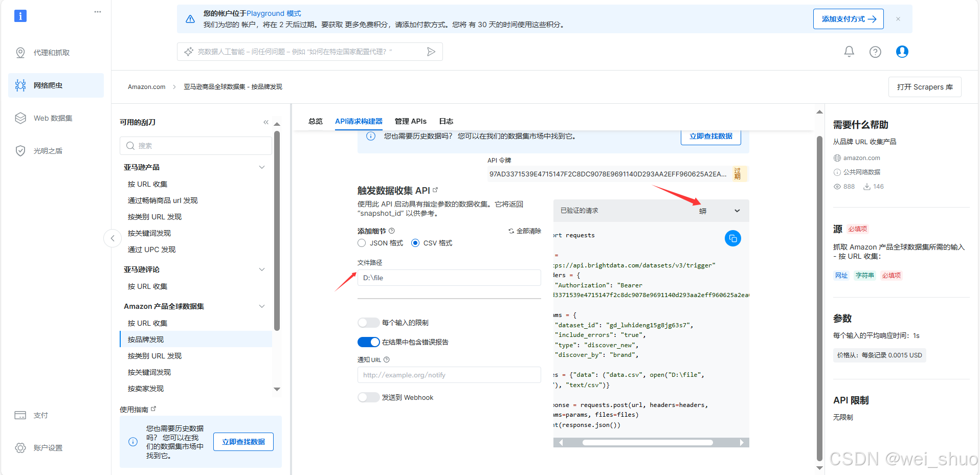Select 按品牌发现 scraper
This screenshot has width=980, height=475.
(x=196, y=340)
